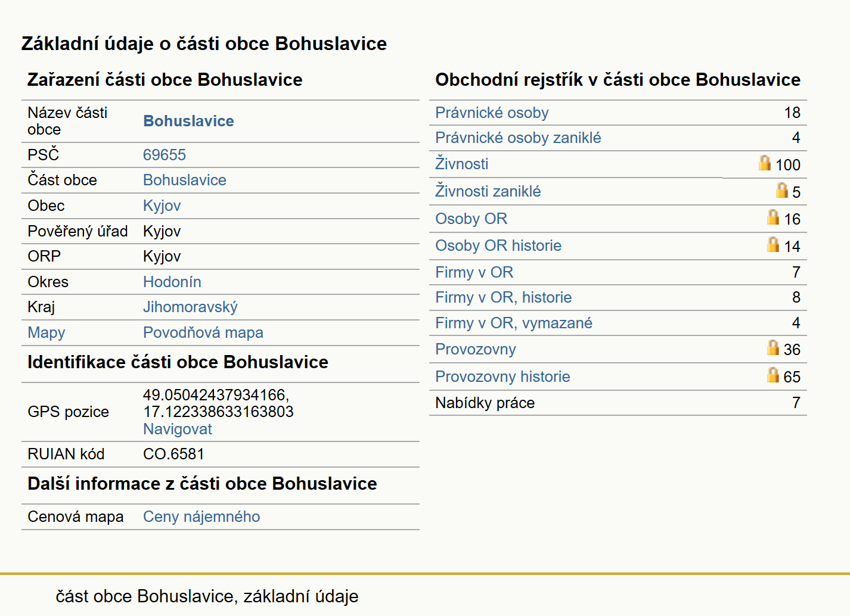The width and height of the screenshot is (850, 616).
Task: Click the Mapy link
Action: click(x=46, y=332)
